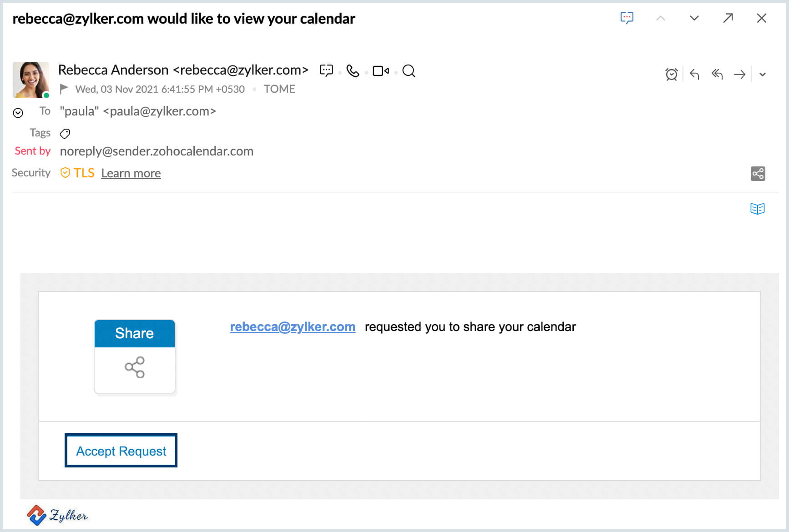Reply to this email

pyautogui.click(x=694, y=74)
